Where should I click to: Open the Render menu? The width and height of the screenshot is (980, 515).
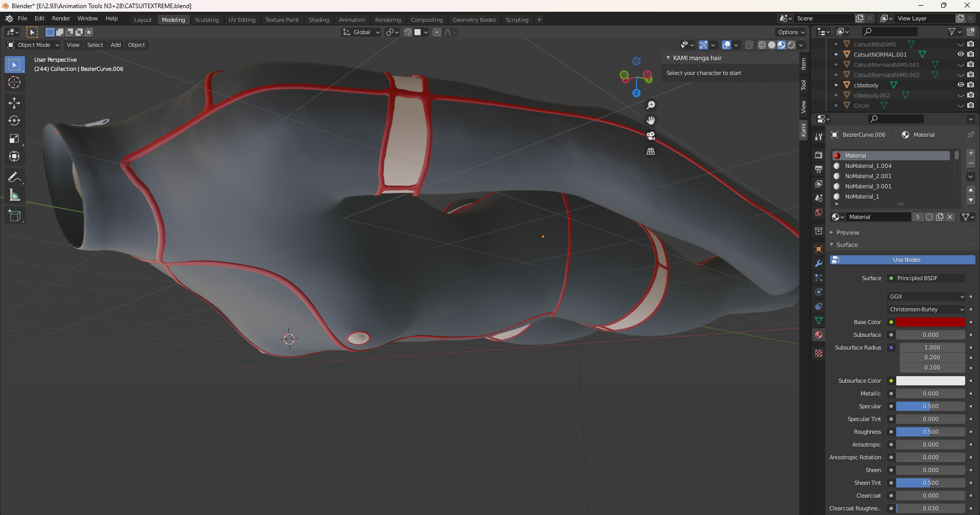click(x=61, y=18)
